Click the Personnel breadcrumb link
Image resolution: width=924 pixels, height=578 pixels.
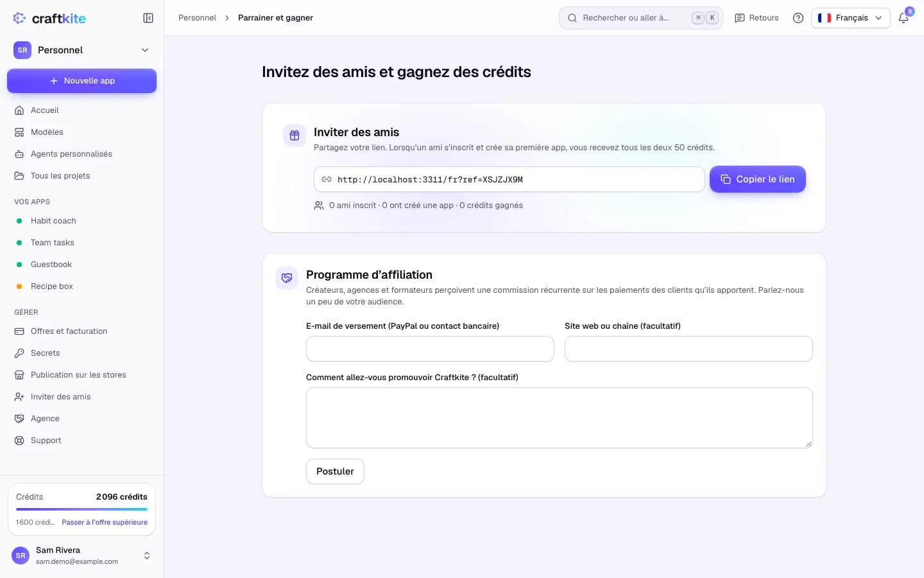click(x=197, y=18)
